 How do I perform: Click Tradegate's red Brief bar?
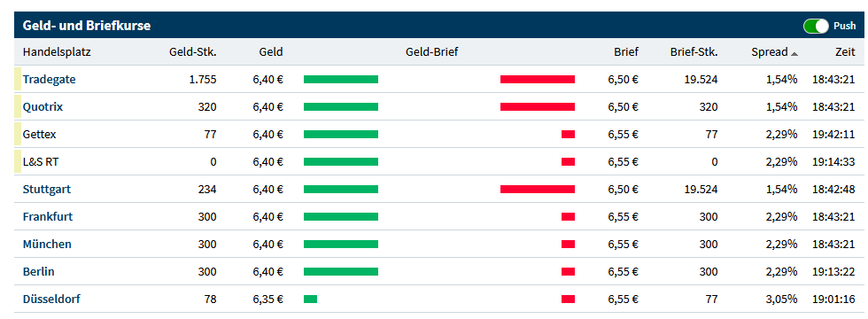click(538, 79)
